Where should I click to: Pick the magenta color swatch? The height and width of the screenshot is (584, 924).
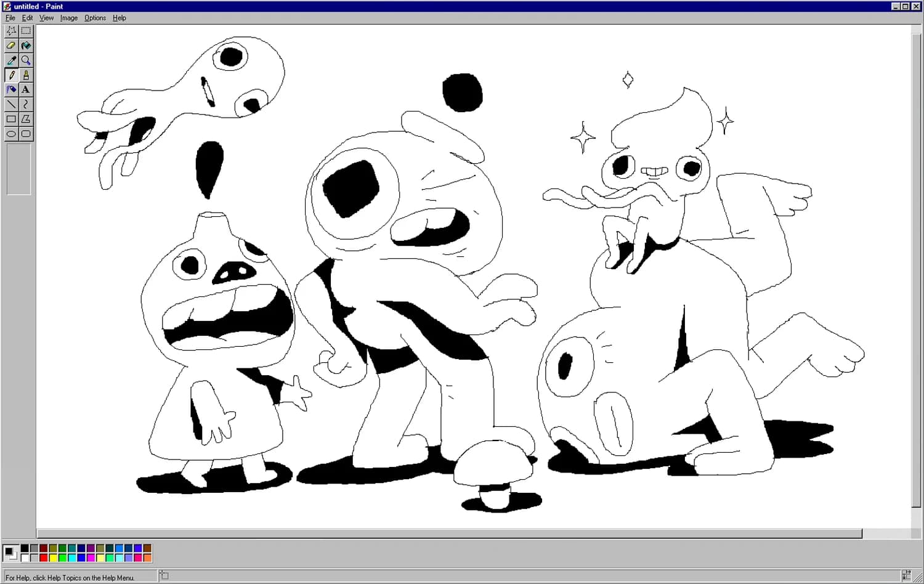pyautogui.click(x=91, y=558)
